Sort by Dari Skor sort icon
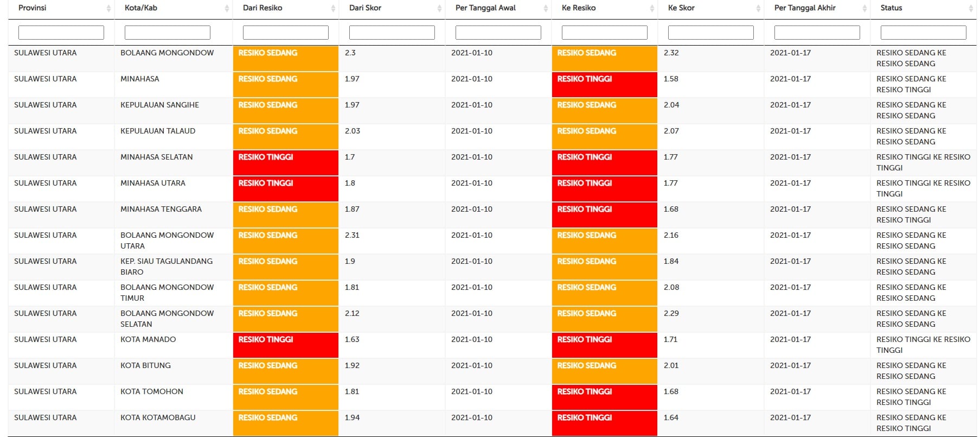 tap(439, 8)
